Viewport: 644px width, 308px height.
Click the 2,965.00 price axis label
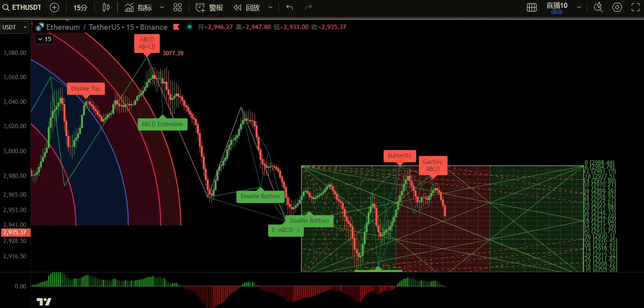tap(15, 195)
